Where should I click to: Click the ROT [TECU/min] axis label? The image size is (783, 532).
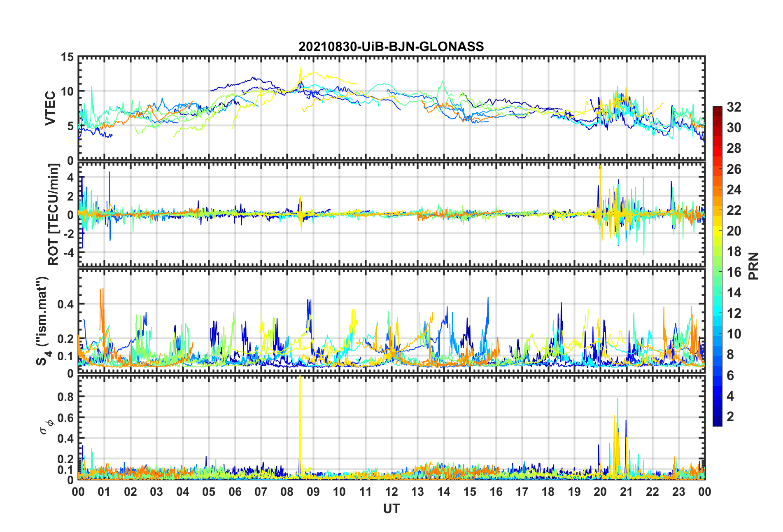[54, 214]
